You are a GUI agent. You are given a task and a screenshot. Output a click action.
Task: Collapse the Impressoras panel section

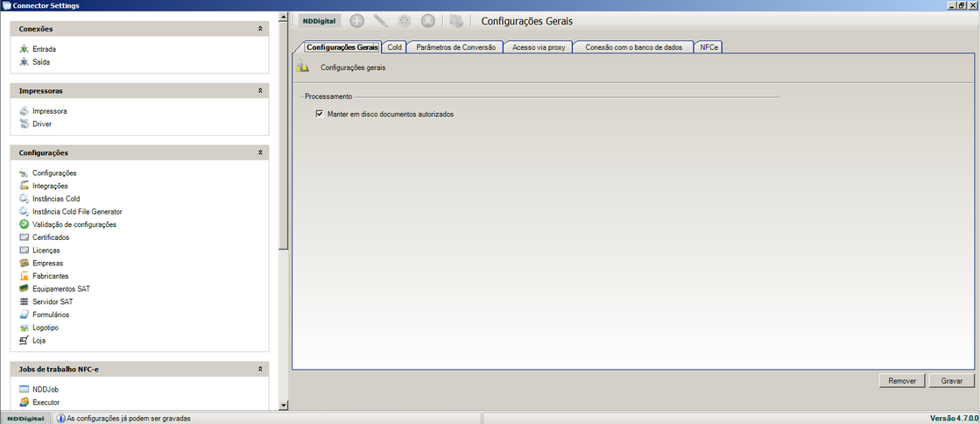[x=260, y=90]
